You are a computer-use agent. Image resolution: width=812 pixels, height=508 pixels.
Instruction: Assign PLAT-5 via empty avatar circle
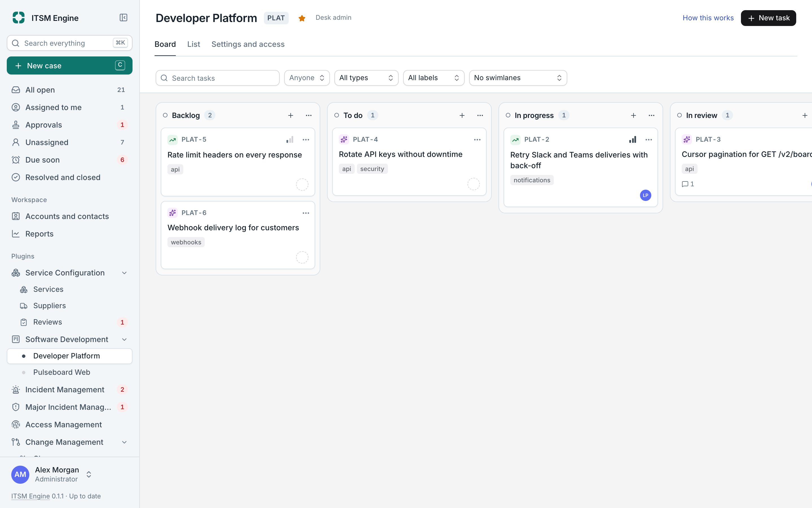click(x=302, y=185)
